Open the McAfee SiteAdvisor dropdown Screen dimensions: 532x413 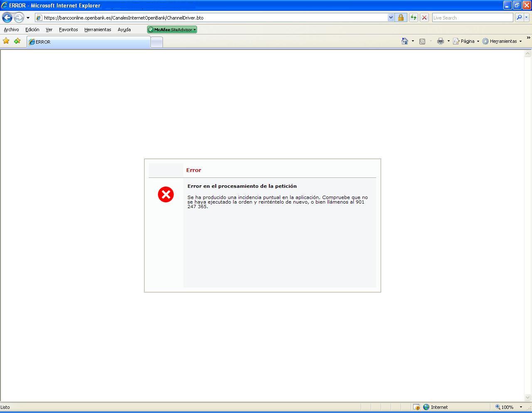tap(172, 29)
